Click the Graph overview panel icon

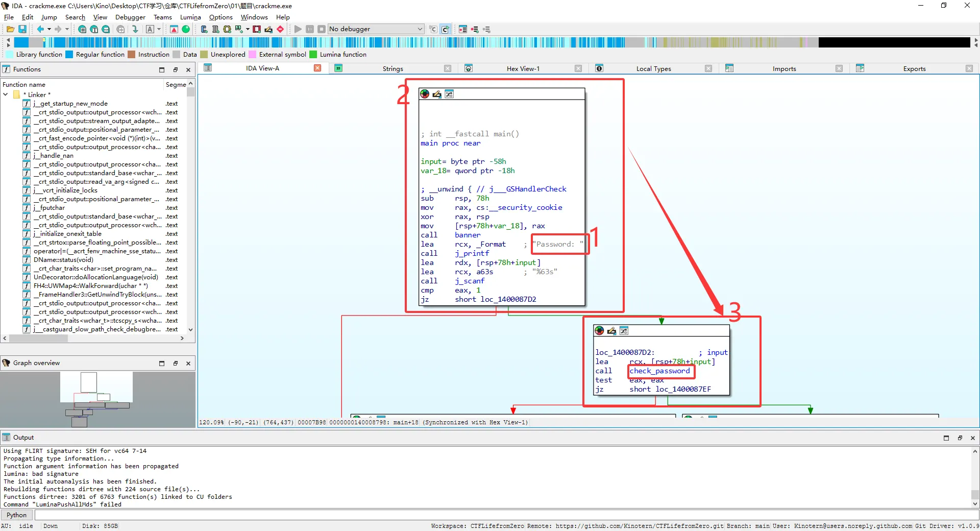pyautogui.click(x=6, y=363)
